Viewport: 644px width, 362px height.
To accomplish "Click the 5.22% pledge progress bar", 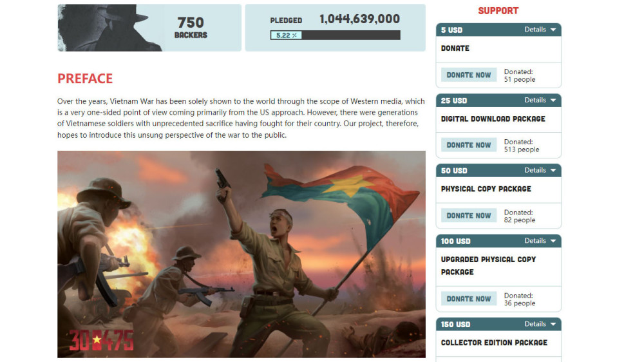I will click(x=335, y=35).
